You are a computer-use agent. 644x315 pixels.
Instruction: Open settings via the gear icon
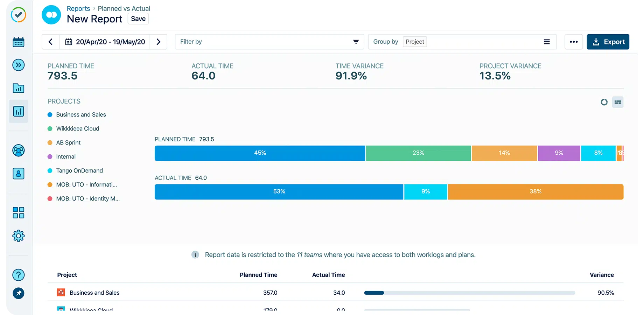pyautogui.click(x=18, y=236)
